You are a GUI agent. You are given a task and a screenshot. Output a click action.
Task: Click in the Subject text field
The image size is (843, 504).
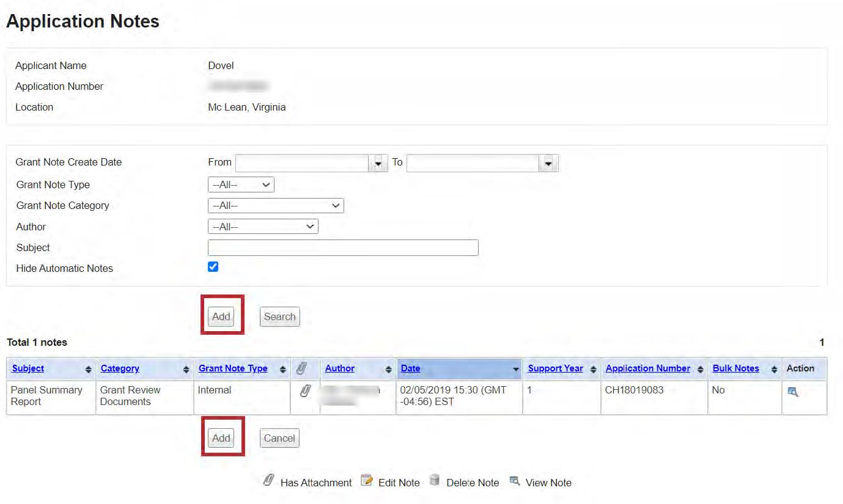coord(343,247)
